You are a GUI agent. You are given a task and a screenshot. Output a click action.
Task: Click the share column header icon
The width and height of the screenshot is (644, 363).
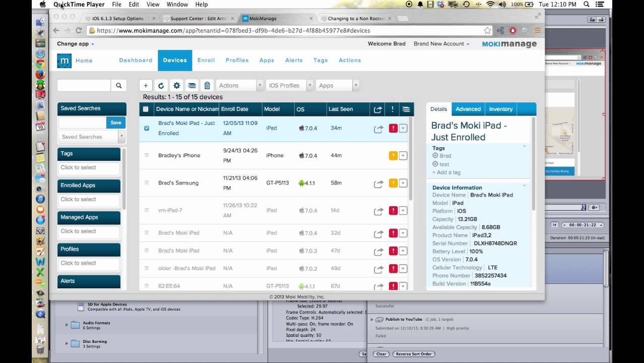(378, 109)
